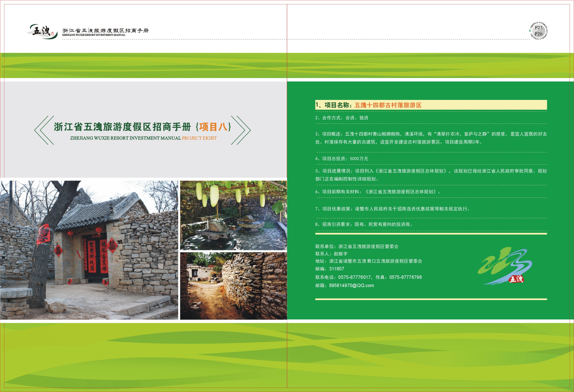The height and width of the screenshot is (392, 574).
Task: Click the 招商引资要求 investor requirement line
Action: pos(364,224)
